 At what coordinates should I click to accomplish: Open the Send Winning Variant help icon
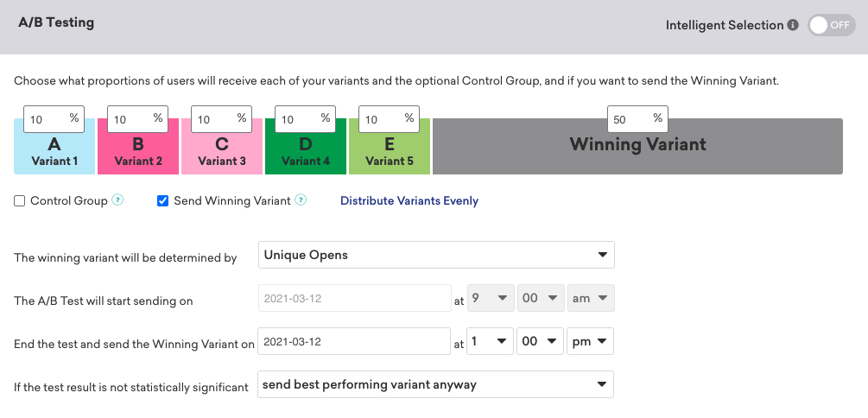click(x=301, y=199)
